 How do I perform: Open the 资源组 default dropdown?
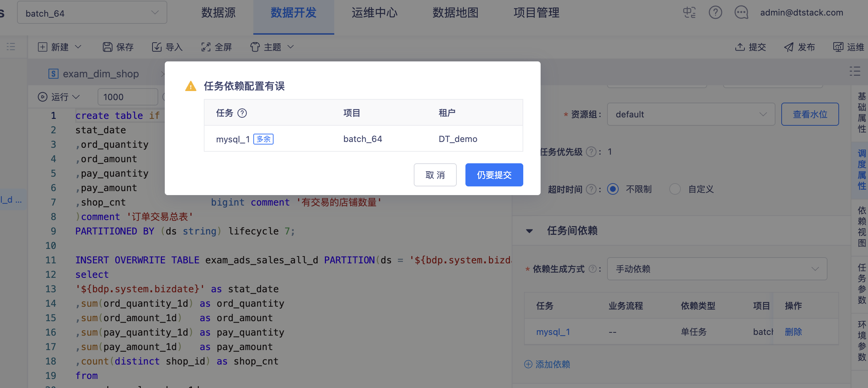[691, 114]
